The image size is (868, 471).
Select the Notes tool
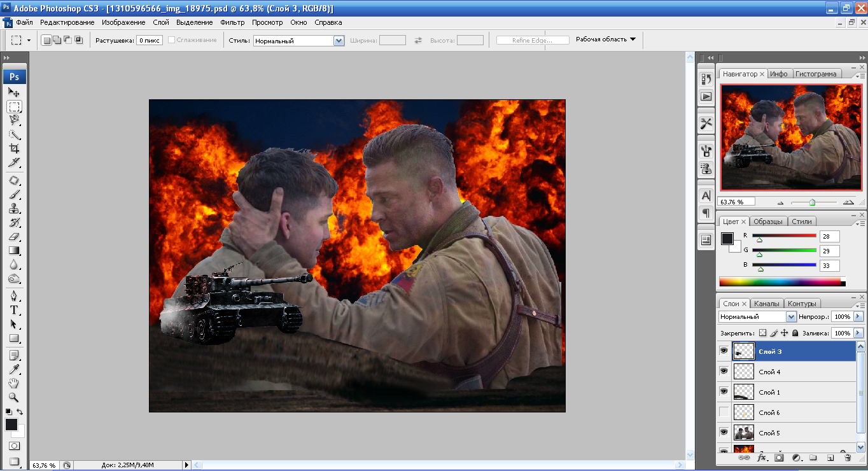[14, 355]
